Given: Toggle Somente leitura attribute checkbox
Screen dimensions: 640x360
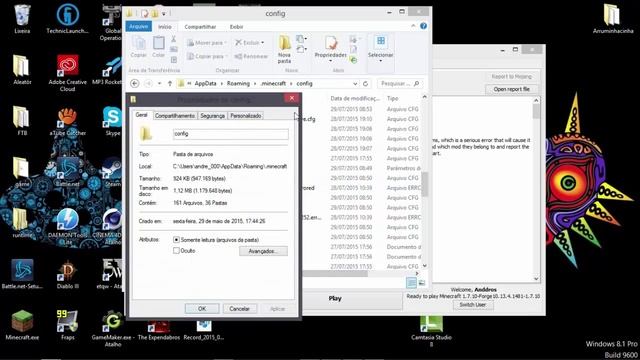Looking at the screenshot, I should point(176,240).
